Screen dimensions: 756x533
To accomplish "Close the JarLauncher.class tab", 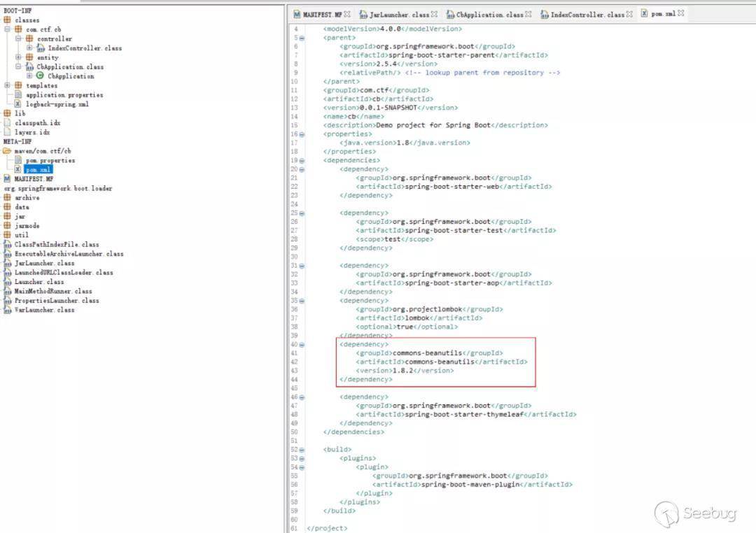I will click(435, 14).
